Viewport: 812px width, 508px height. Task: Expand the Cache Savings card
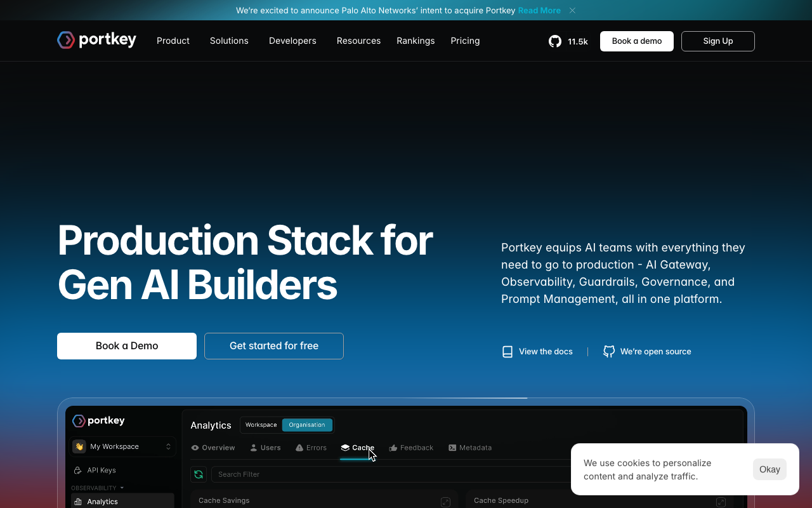(x=445, y=502)
